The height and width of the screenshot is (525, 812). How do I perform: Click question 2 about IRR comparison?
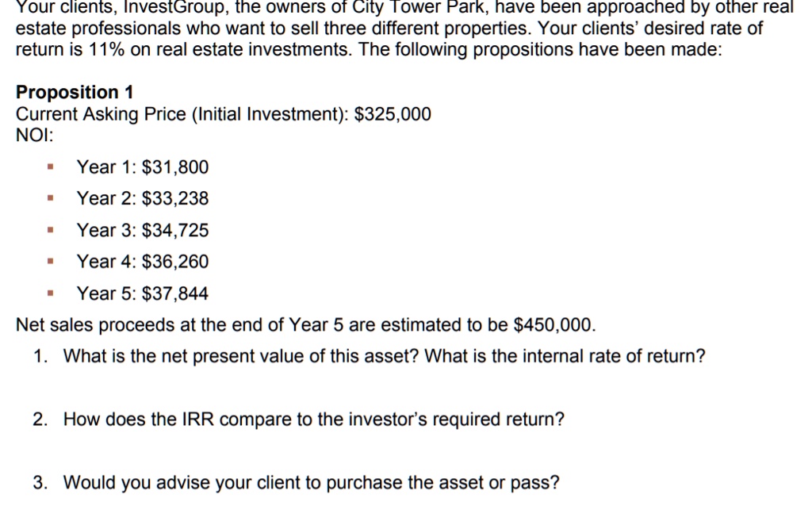coord(298,420)
